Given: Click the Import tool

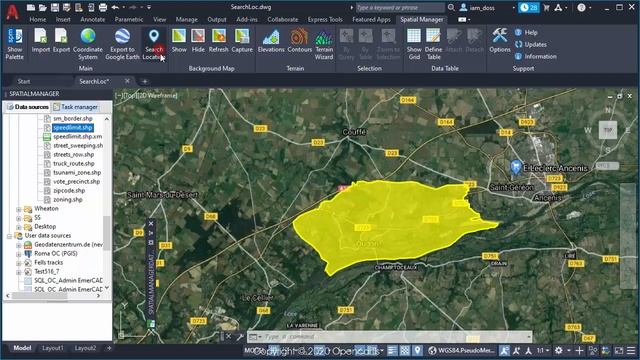Looking at the screenshot, I should pyautogui.click(x=40, y=41).
